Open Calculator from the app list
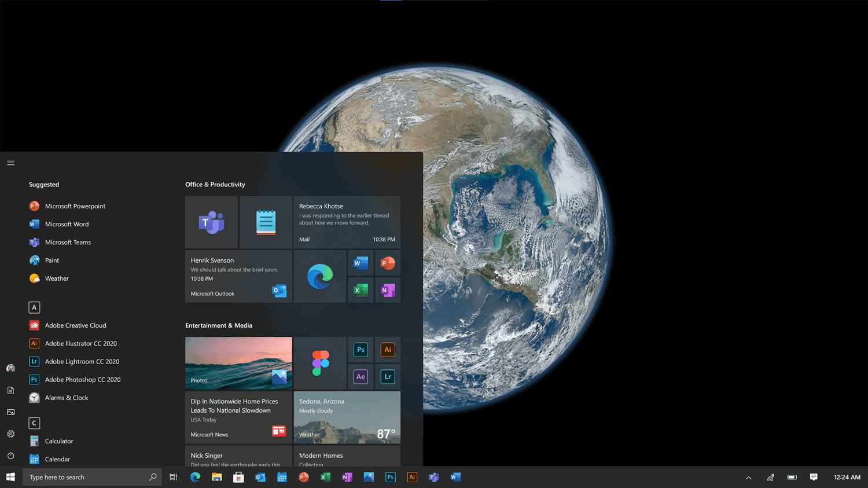Image resolution: width=868 pixels, height=488 pixels. [51, 441]
